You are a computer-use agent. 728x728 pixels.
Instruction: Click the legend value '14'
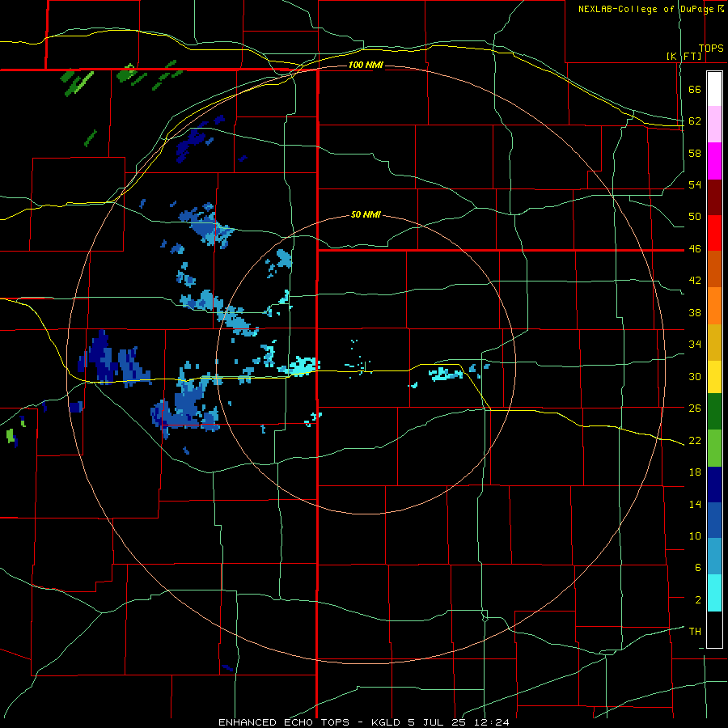695,504
